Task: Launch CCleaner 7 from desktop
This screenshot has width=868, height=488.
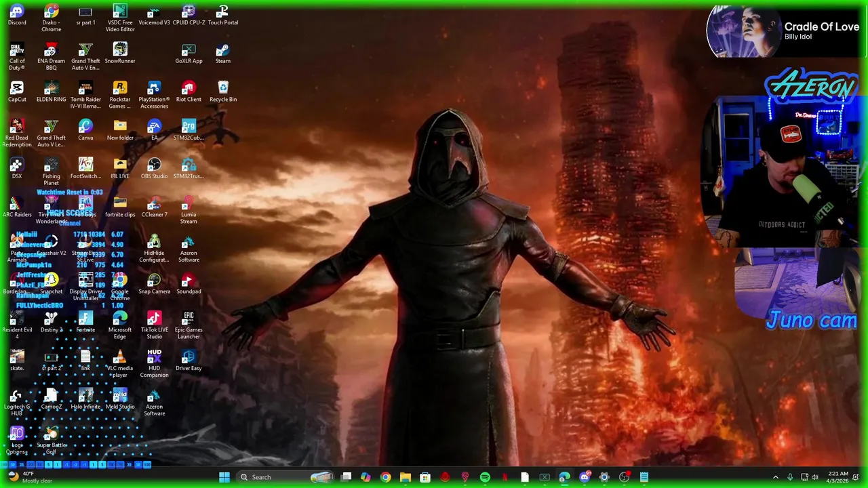Action: [x=154, y=207]
